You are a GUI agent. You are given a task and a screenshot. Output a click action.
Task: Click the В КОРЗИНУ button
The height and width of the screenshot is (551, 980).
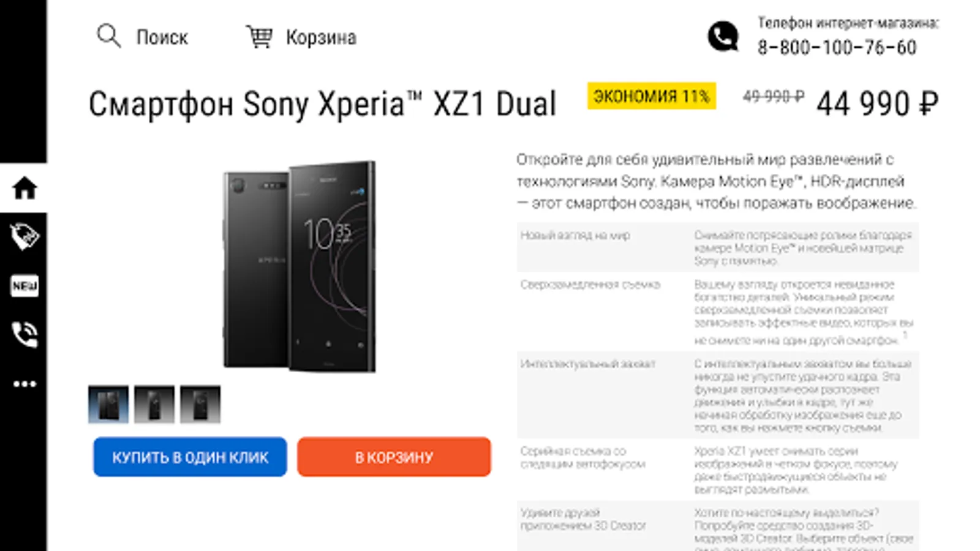pyautogui.click(x=394, y=457)
